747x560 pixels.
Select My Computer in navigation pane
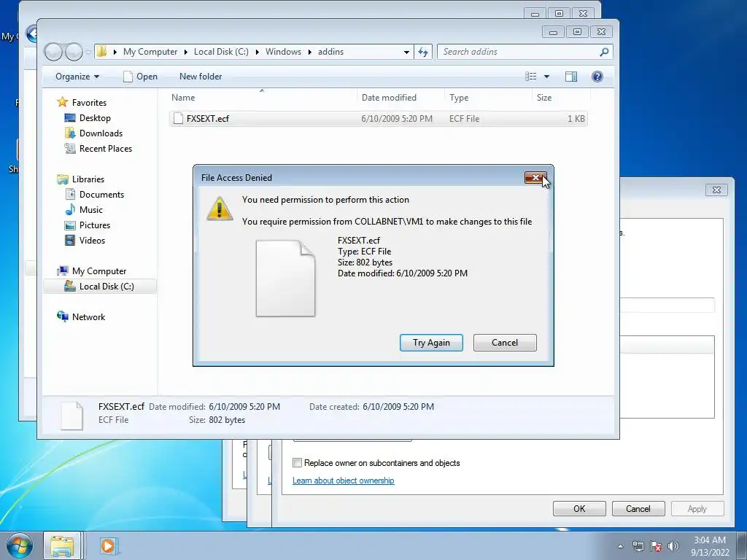pyautogui.click(x=99, y=271)
